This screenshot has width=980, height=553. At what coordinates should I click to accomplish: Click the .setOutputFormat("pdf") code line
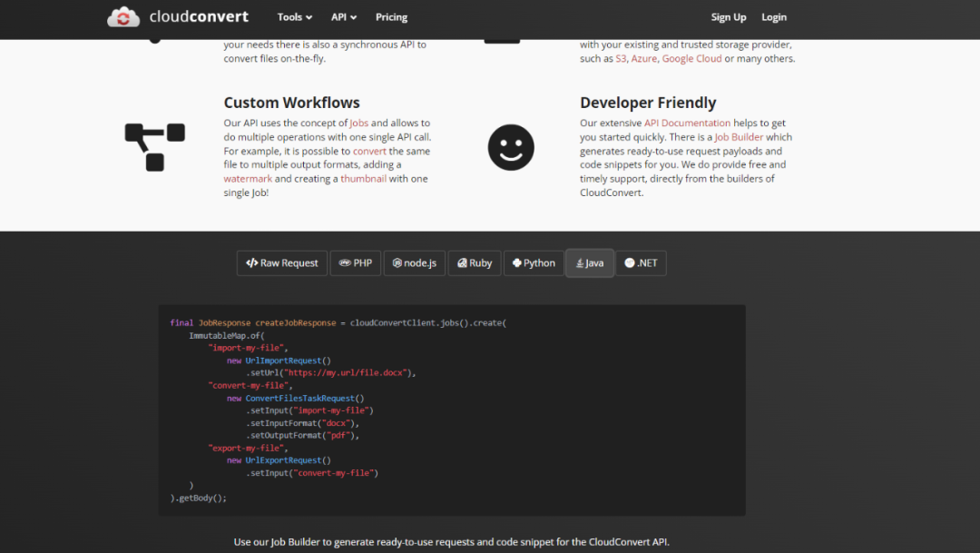pos(302,435)
